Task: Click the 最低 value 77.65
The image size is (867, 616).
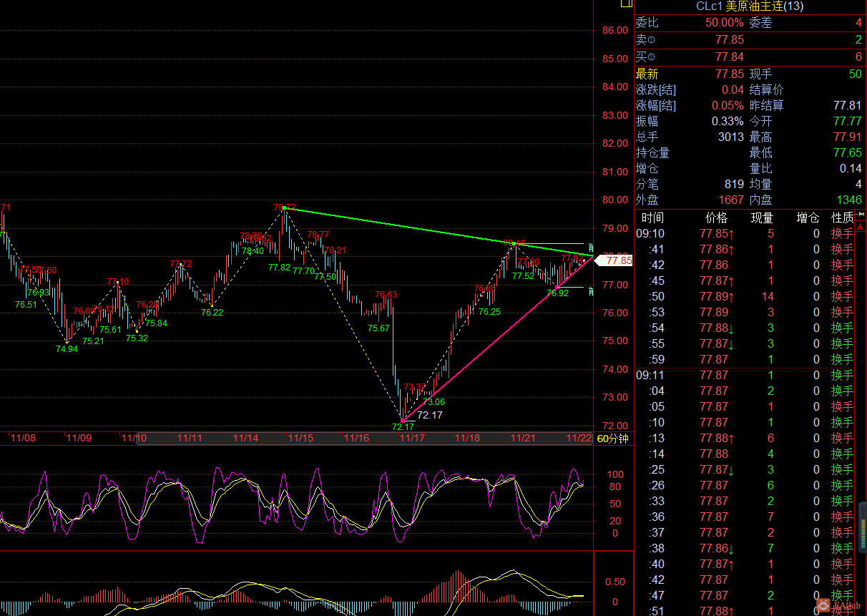Action: point(848,153)
